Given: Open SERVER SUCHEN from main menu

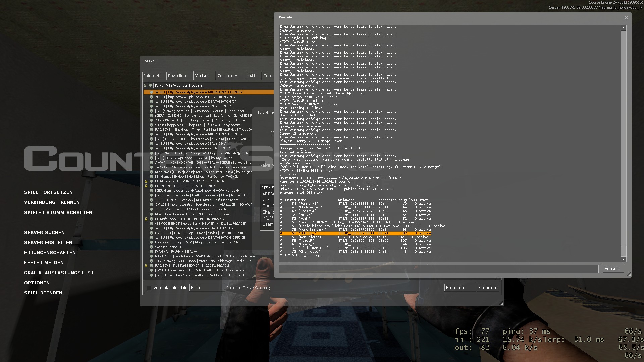Looking at the screenshot, I should pyautogui.click(x=44, y=233).
